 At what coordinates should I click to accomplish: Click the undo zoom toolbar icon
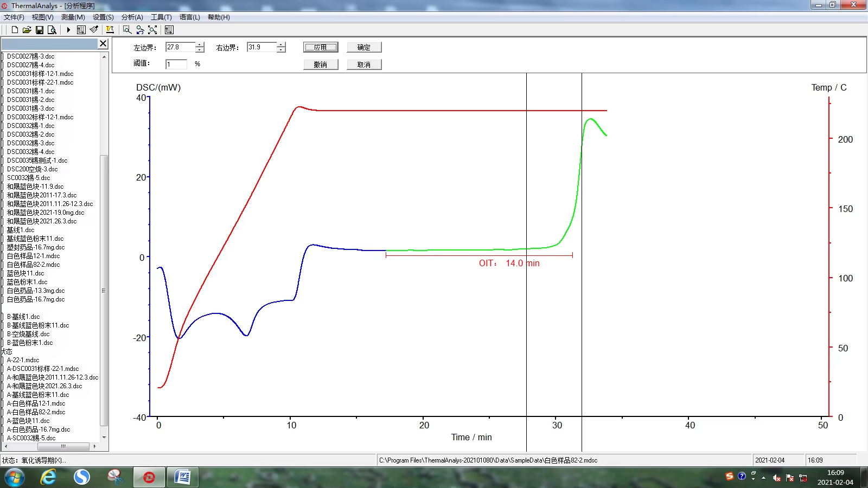click(140, 30)
